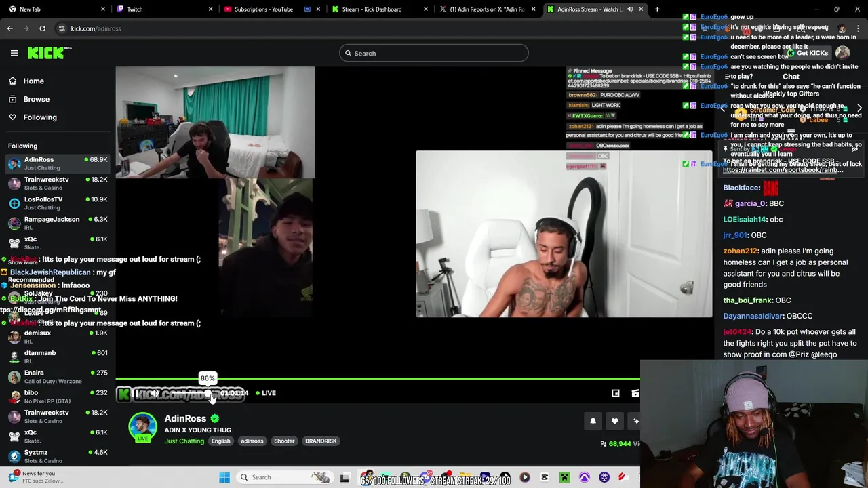Open the Just Chatting category link
Image resolution: width=868 pixels, height=488 pixels.
pyautogui.click(x=184, y=441)
